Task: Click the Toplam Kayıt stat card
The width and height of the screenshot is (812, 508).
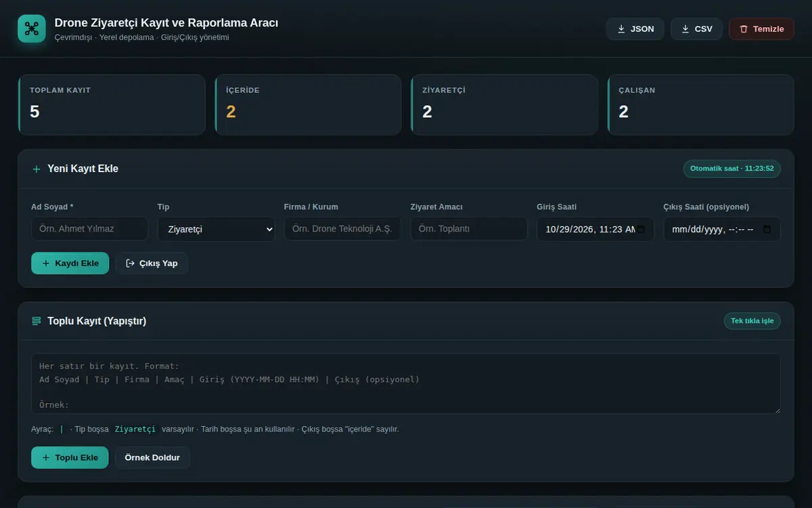Action: [112, 104]
